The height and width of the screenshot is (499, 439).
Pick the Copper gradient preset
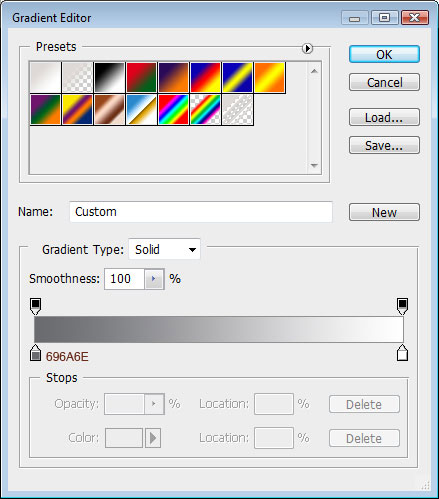(x=109, y=109)
